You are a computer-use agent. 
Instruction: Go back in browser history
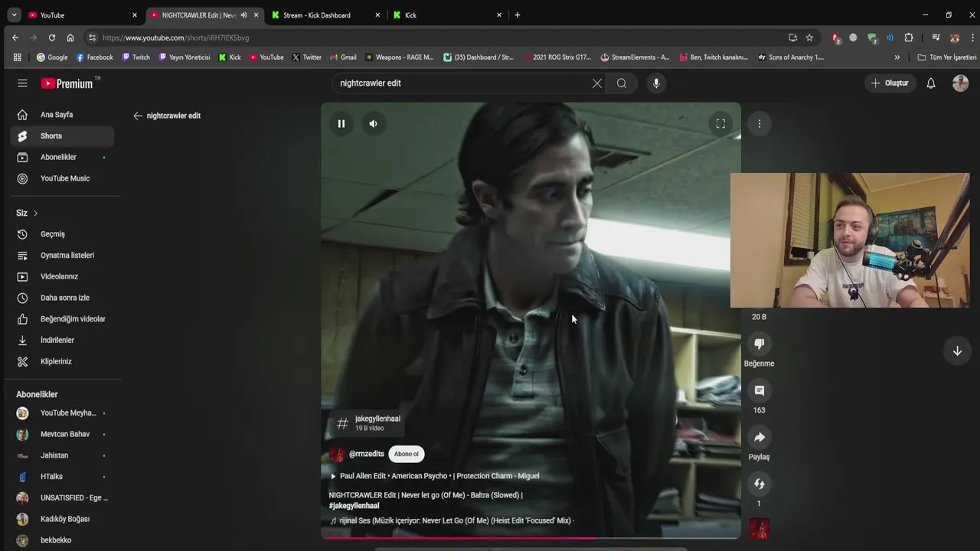[15, 37]
